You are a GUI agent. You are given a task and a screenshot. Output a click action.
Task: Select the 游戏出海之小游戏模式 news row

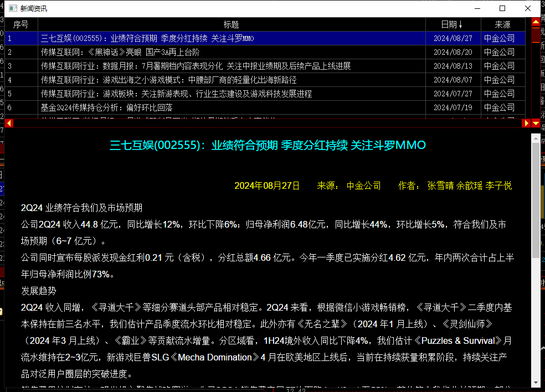coord(168,80)
